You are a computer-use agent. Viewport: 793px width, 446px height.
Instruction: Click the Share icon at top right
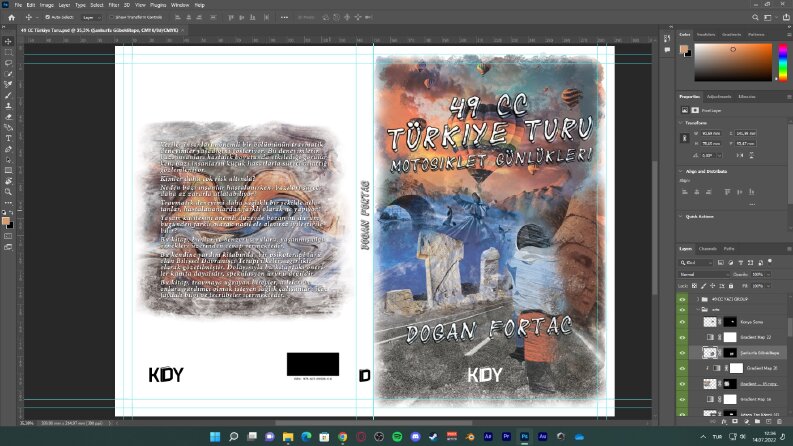[x=786, y=17]
